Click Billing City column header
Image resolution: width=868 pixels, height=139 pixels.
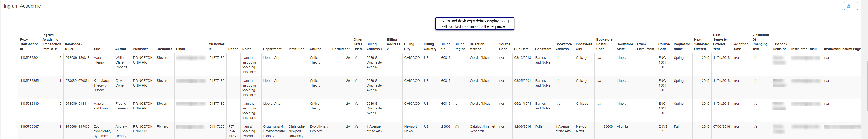tap(409, 47)
